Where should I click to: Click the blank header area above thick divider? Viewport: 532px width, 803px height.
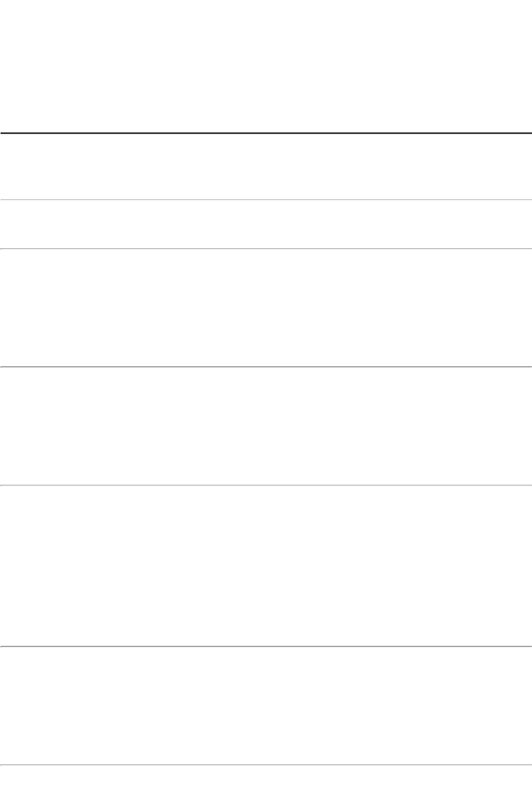[266, 66]
